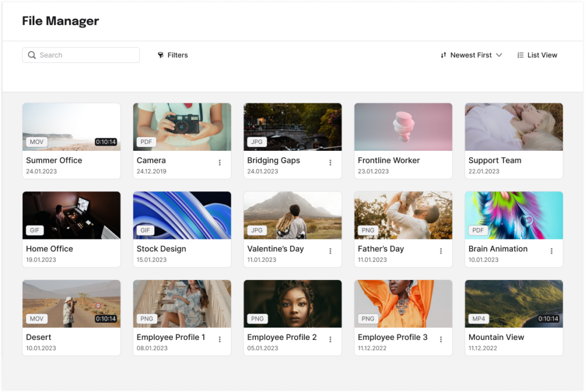
Task: Click the MOV badge on Summer Office
Action: point(36,142)
